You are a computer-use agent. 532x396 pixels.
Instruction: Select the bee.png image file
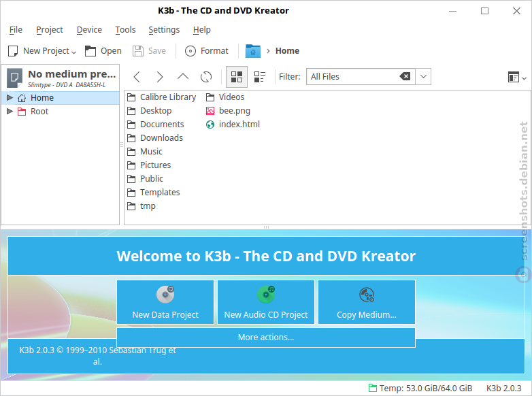[228, 111]
